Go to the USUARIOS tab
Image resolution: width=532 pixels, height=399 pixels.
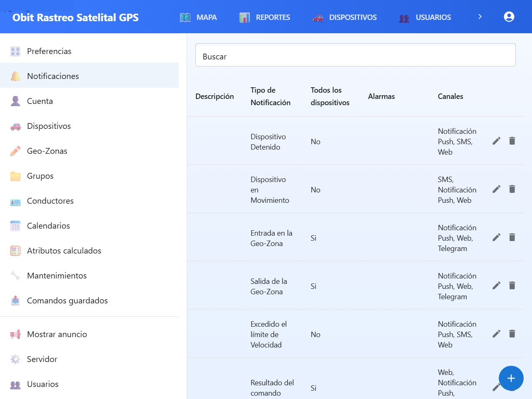pos(425,17)
